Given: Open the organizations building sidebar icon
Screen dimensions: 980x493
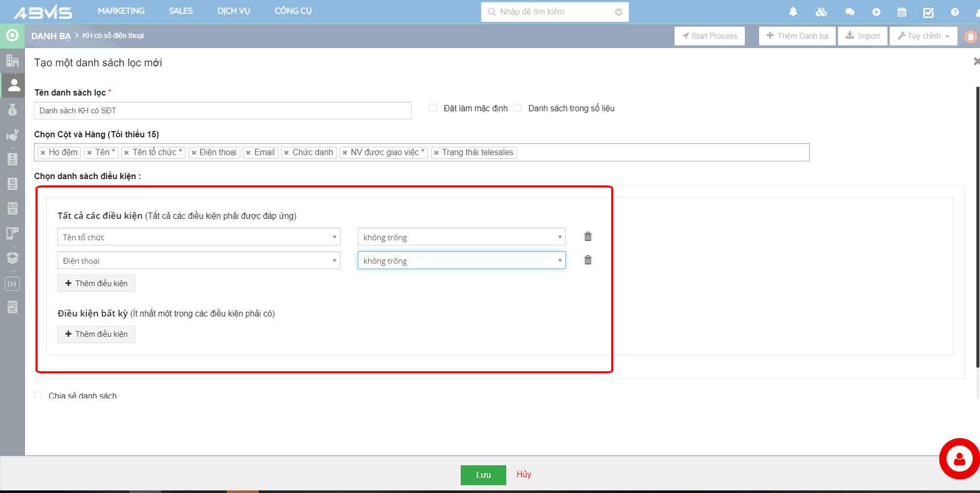Looking at the screenshot, I should point(13,61).
